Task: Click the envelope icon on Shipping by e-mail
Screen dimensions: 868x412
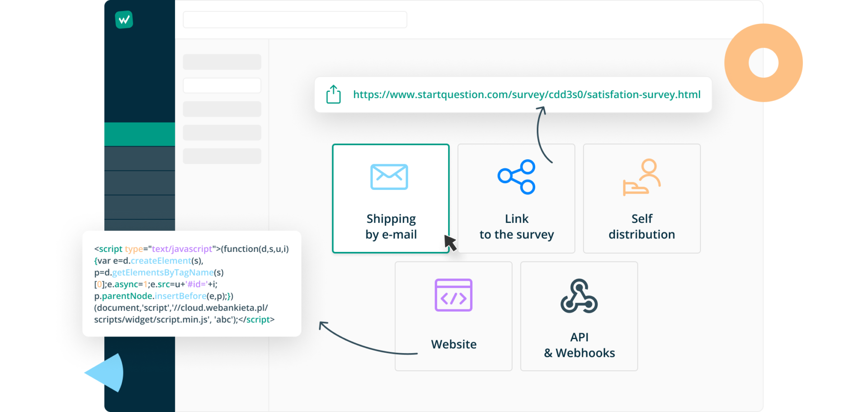Action: (390, 177)
